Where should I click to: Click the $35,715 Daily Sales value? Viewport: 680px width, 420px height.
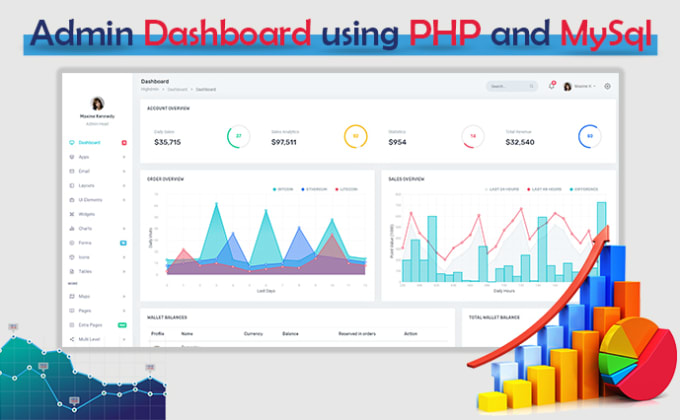(x=167, y=142)
